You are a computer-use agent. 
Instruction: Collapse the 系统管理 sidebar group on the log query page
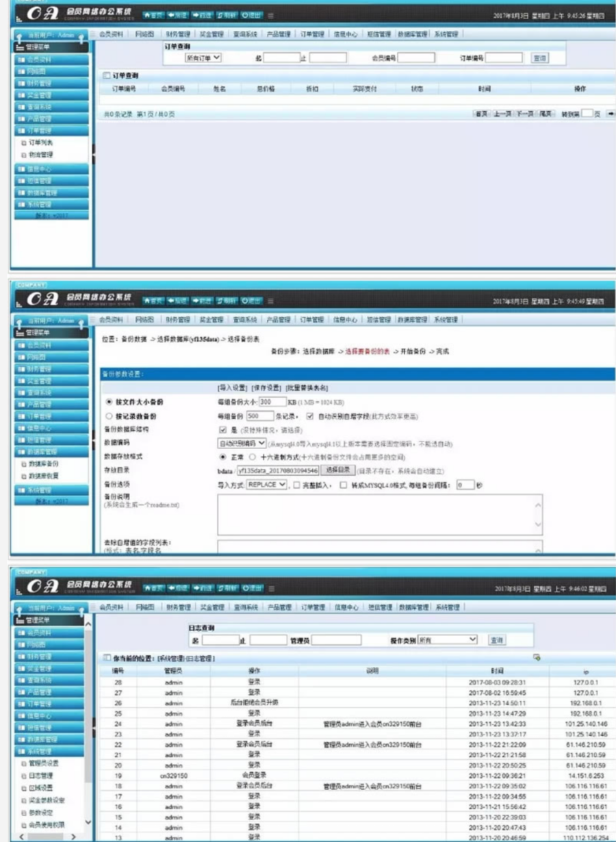[50, 752]
